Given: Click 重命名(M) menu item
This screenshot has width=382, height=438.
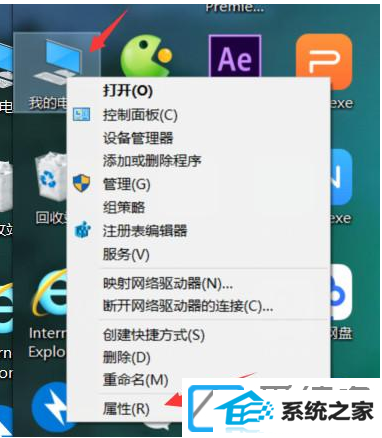Looking at the screenshot, I should coord(135,380).
